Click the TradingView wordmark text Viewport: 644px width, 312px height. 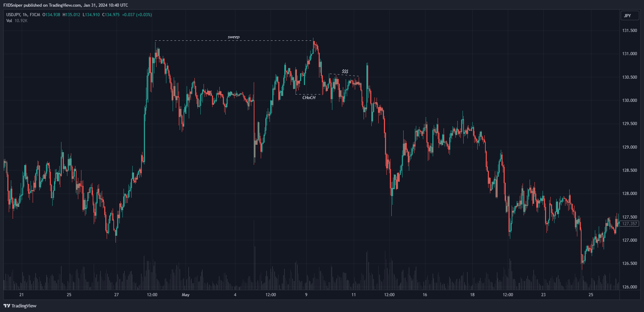(x=24, y=306)
